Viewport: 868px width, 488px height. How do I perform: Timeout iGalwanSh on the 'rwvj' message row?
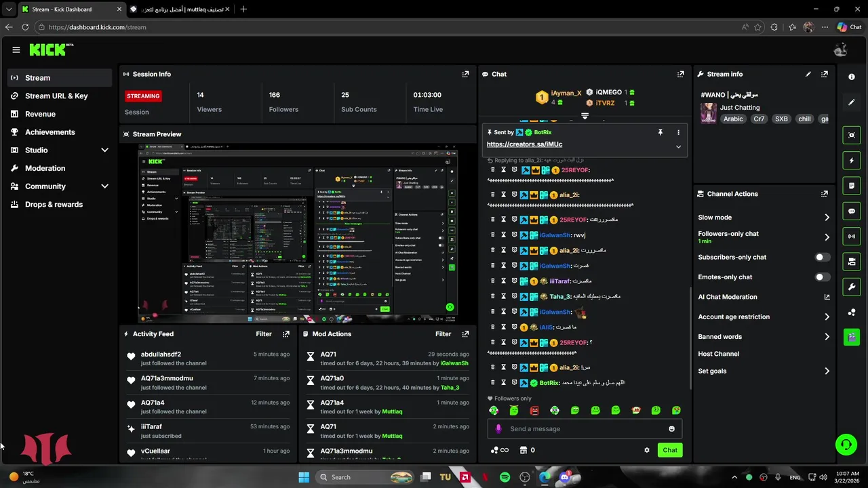(503, 235)
